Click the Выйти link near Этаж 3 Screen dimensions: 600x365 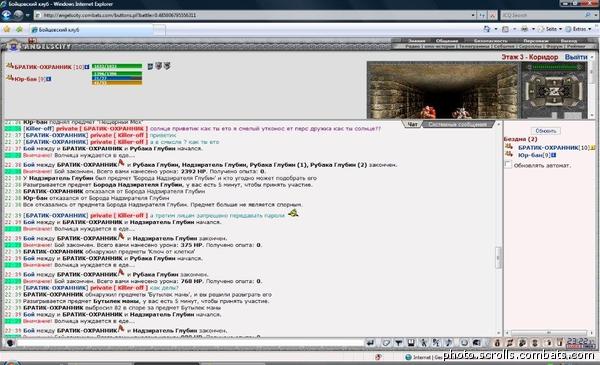point(576,57)
